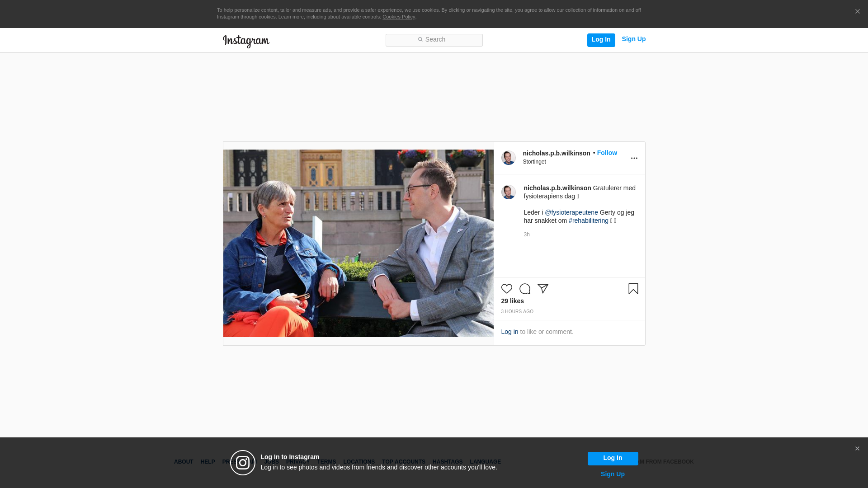This screenshot has height=488, width=868.
Task: Open the LOCATIONS footer link
Action: point(359,462)
